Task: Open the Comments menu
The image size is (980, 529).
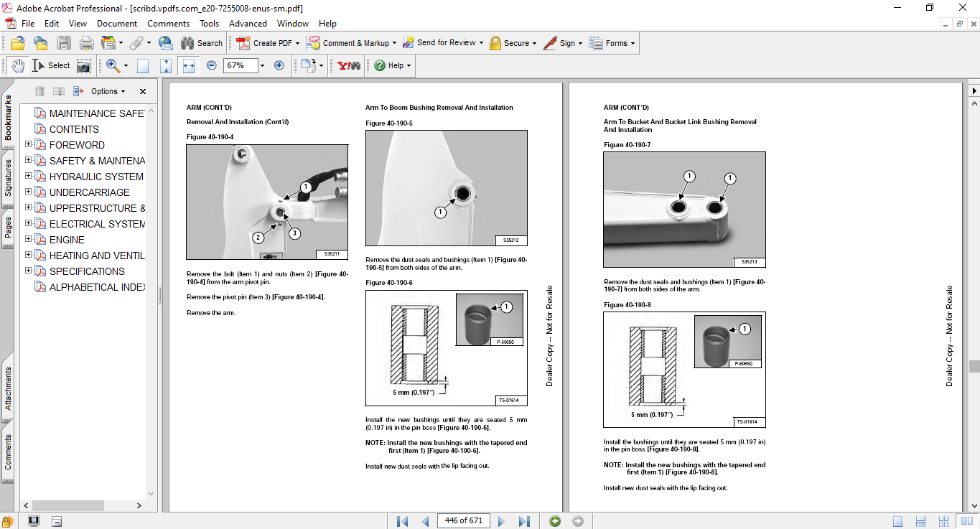Action: pyautogui.click(x=168, y=24)
